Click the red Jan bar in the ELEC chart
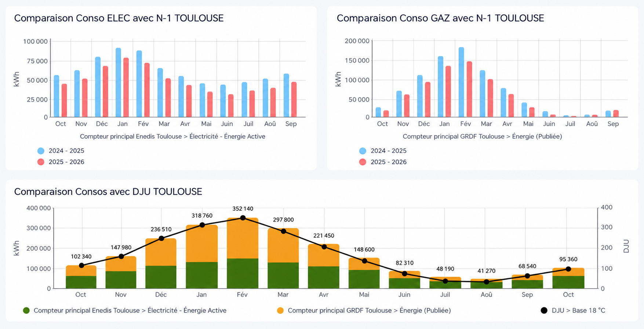644x329 pixels. click(x=126, y=87)
